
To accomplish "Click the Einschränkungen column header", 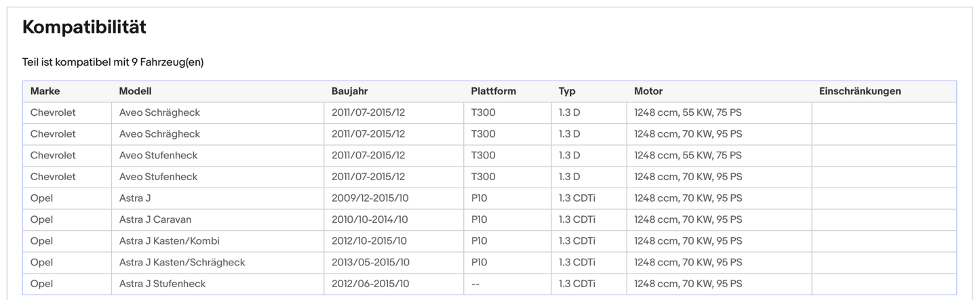I will [859, 91].
